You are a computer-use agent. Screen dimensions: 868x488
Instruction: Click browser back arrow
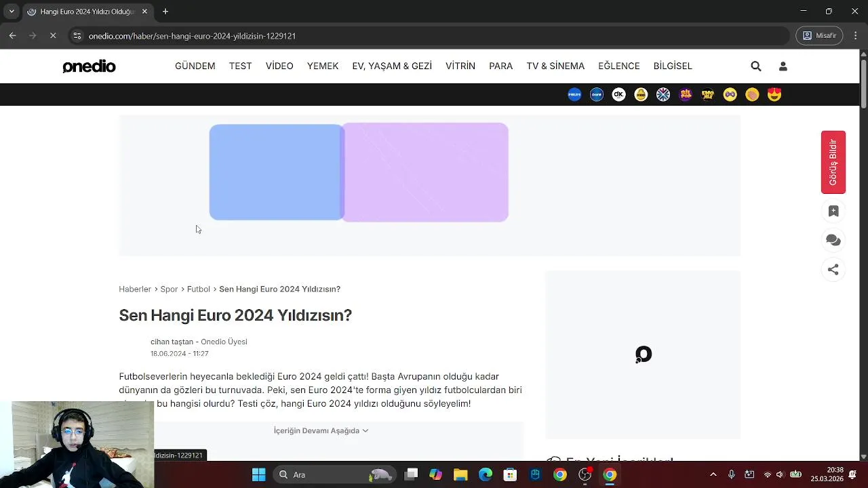coord(12,35)
